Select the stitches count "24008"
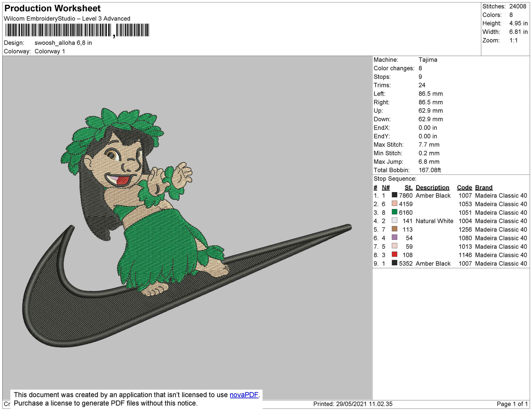The image size is (532, 411). tap(518, 6)
